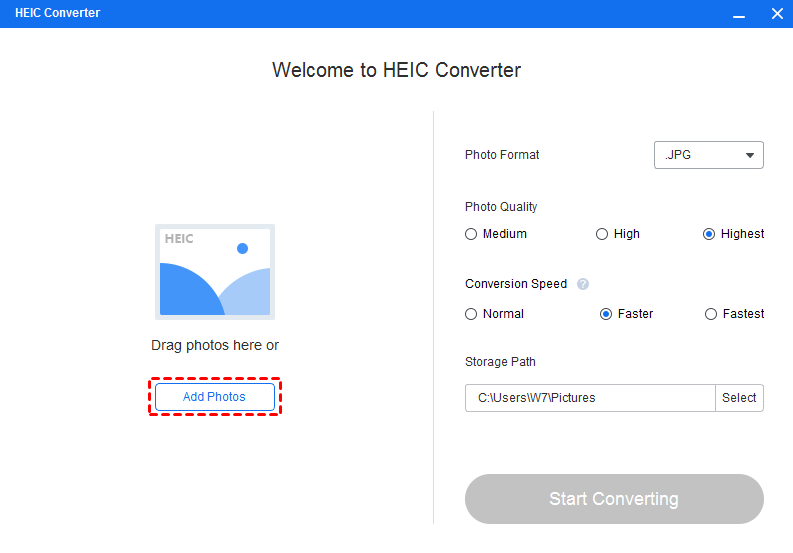793x553 pixels.
Task: Click the Start Converting button
Action: (x=614, y=499)
